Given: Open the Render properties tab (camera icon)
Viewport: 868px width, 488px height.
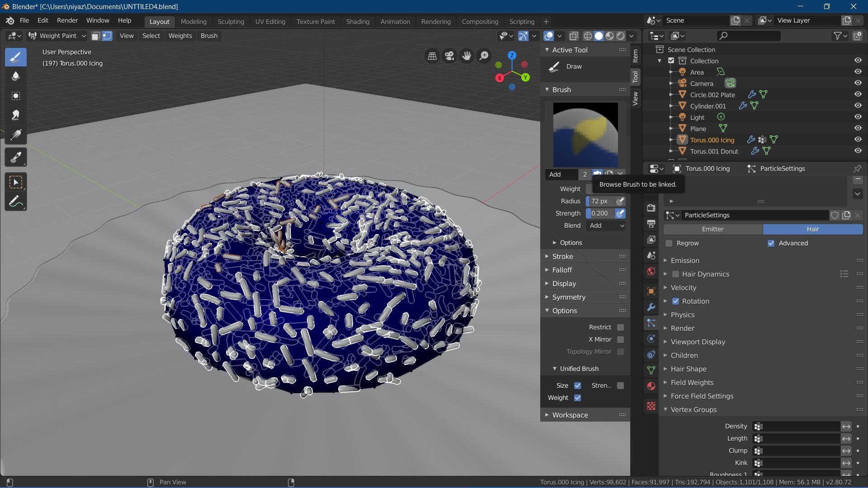Looking at the screenshot, I should tap(651, 207).
